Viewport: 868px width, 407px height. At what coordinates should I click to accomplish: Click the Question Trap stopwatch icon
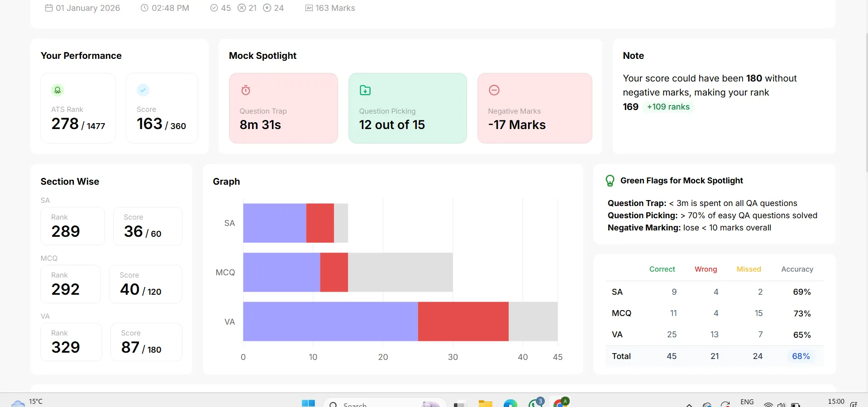(x=246, y=90)
